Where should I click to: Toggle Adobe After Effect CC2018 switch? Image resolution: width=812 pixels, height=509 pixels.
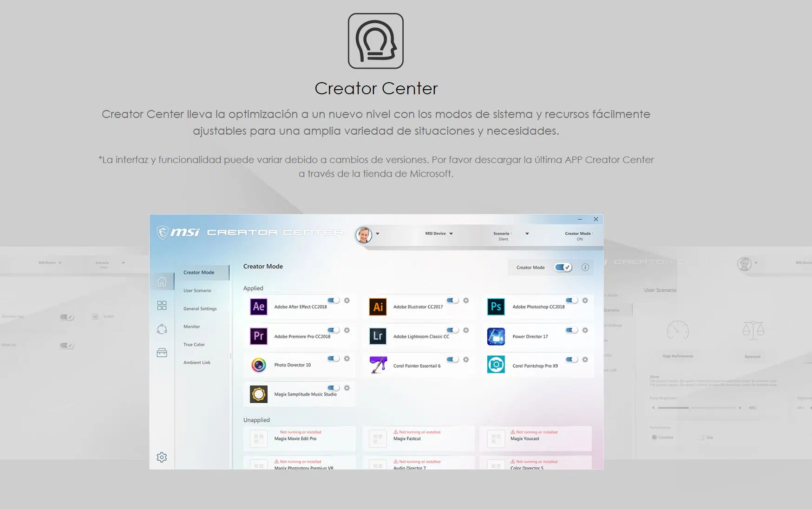pyautogui.click(x=334, y=300)
